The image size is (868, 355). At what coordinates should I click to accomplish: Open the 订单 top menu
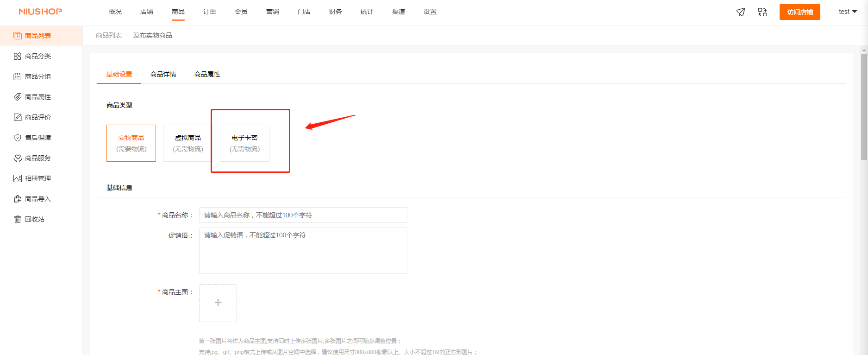[x=210, y=12]
